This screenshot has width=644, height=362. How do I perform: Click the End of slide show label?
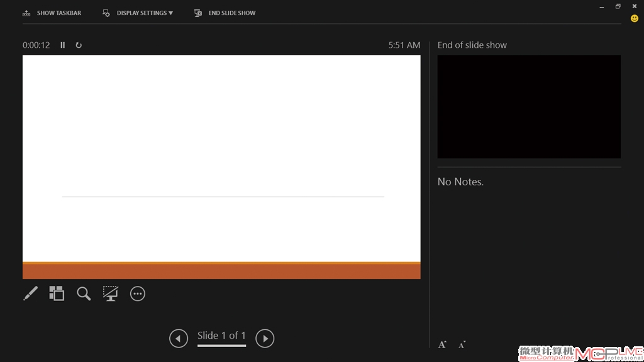pos(472,45)
